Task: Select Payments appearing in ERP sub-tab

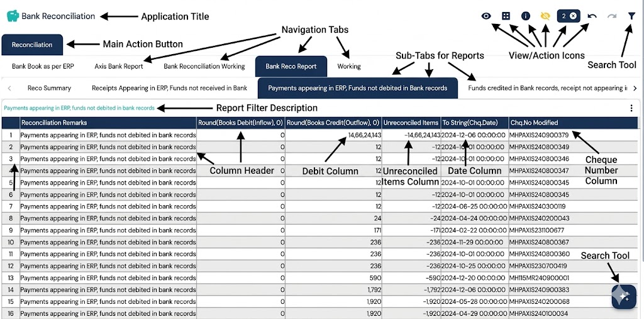Action: tap(358, 88)
